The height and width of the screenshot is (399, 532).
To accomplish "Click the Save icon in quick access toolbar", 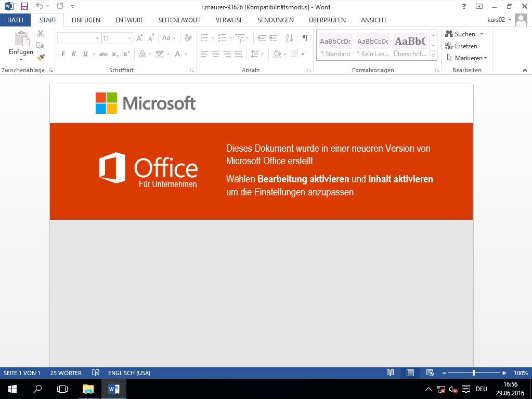I will (24, 7).
